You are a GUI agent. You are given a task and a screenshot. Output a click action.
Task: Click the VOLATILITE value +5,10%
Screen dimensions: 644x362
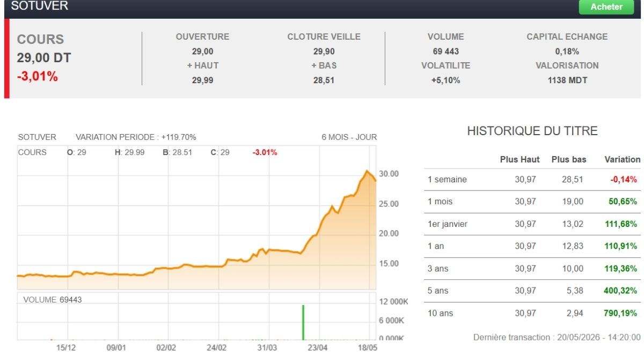(445, 80)
